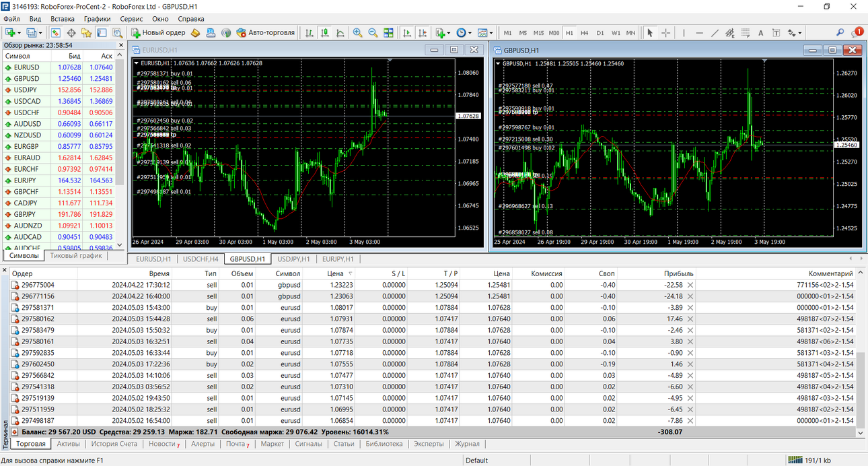This screenshot has width=868, height=466.
Task: Open the MetaEditor book icon
Action: click(x=196, y=32)
